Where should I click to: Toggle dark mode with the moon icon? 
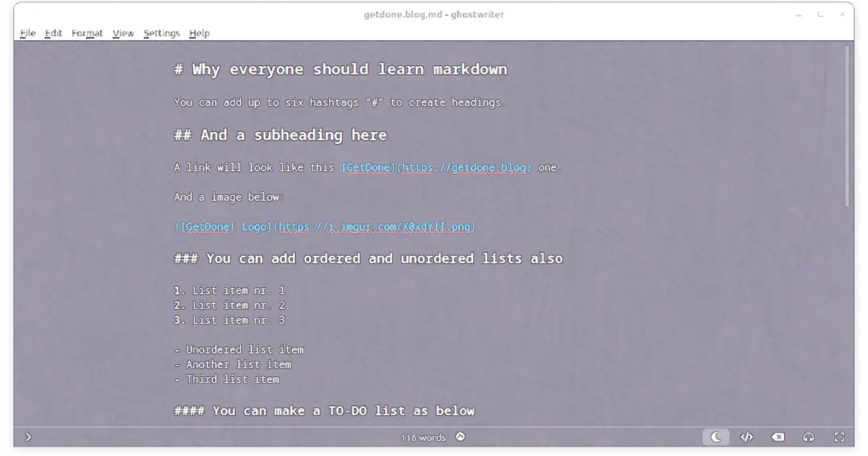click(x=716, y=437)
